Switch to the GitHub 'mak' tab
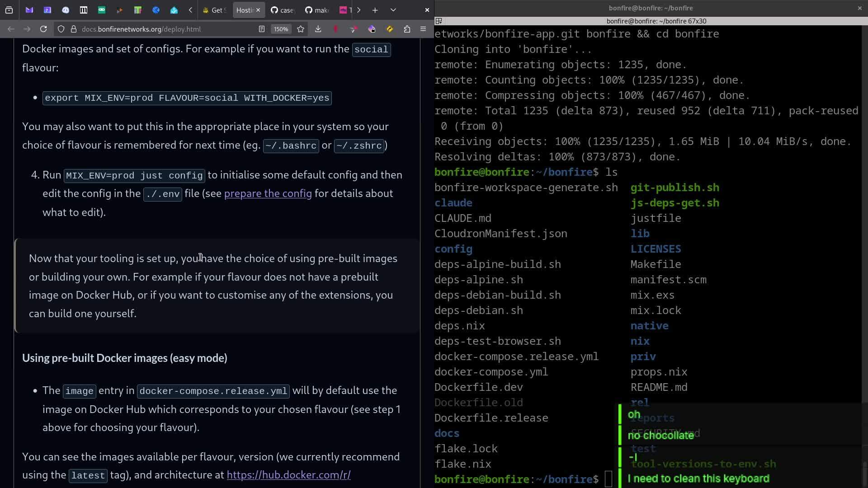 [x=317, y=10]
